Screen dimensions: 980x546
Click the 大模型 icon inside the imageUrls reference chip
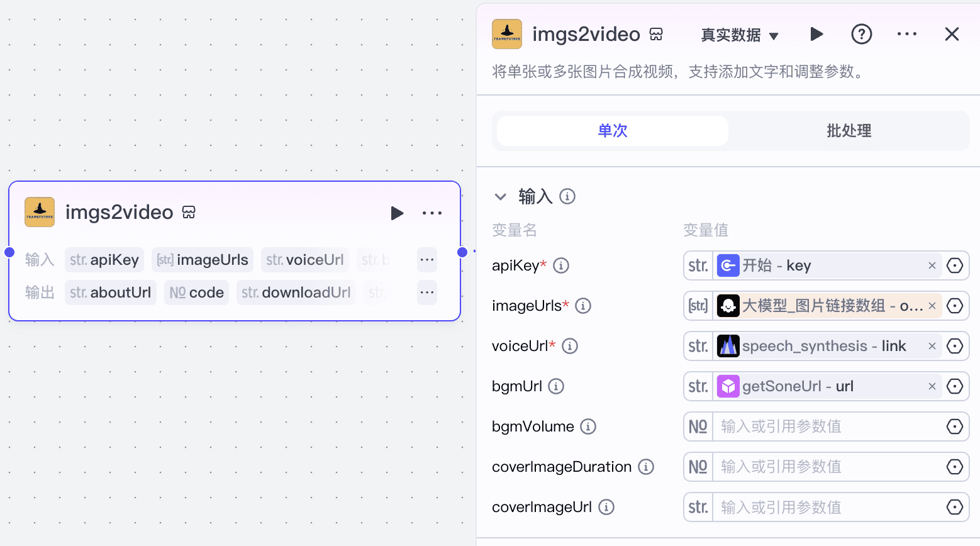728,306
